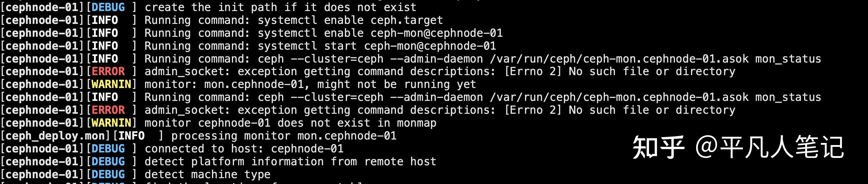
Task: Click the 'systemctl enable ceph-mon@cephnode-01' command
Action: click(x=380, y=33)
